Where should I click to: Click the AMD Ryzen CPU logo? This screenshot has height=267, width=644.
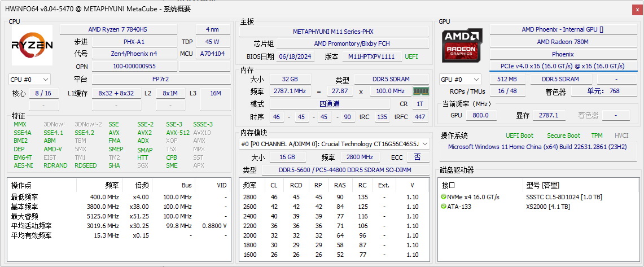tap(32, 45)
